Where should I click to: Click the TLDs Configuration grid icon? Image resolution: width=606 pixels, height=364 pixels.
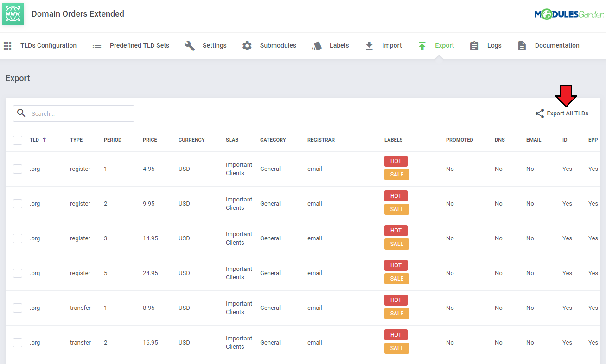(x=7, y=46)
